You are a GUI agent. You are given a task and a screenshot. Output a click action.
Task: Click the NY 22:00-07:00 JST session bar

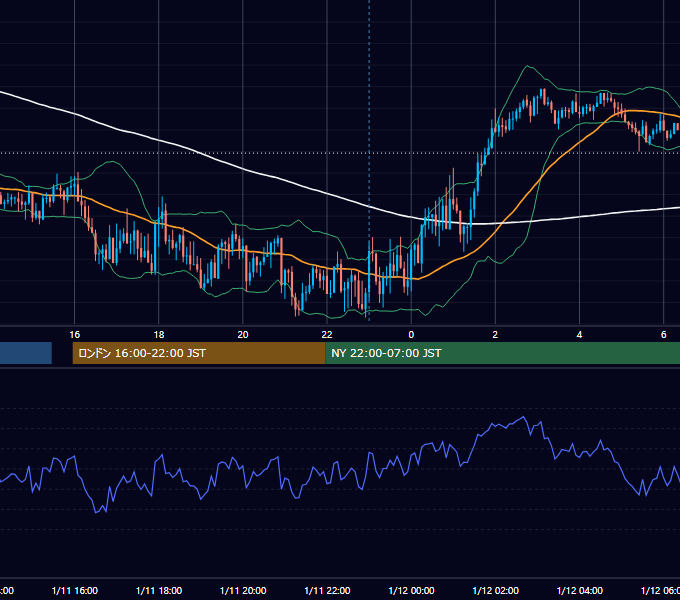point(502,353)
